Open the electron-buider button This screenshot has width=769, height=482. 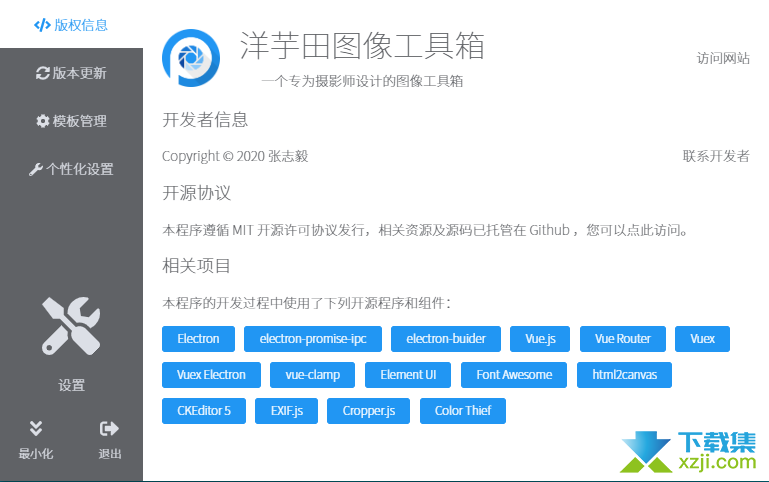click(x=446, y=339)
